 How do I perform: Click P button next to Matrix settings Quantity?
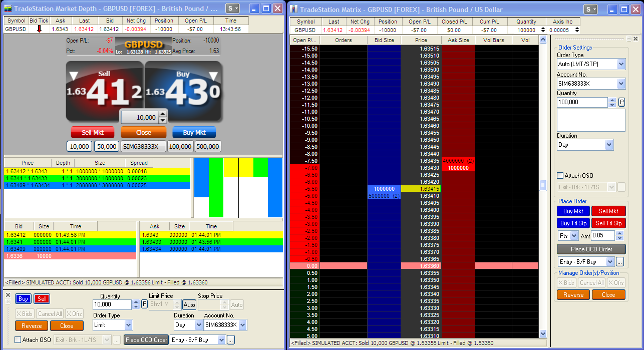tap(621, 102)
